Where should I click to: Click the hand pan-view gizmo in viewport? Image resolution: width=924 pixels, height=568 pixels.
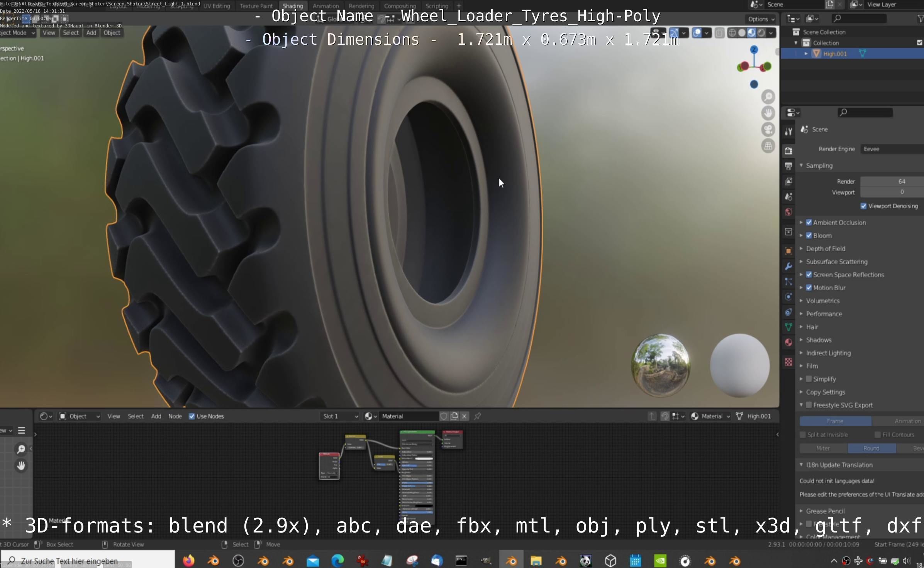[768, 113]
